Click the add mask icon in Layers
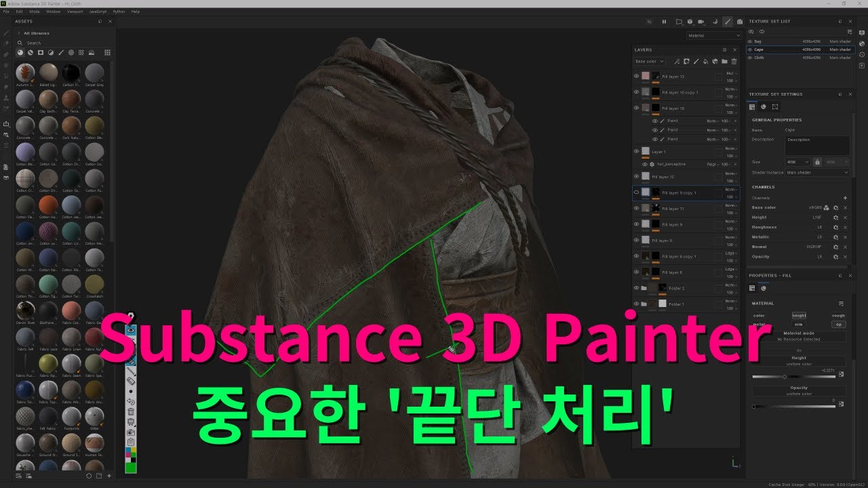This screenshot has width=868, height=488. point(686,62)
